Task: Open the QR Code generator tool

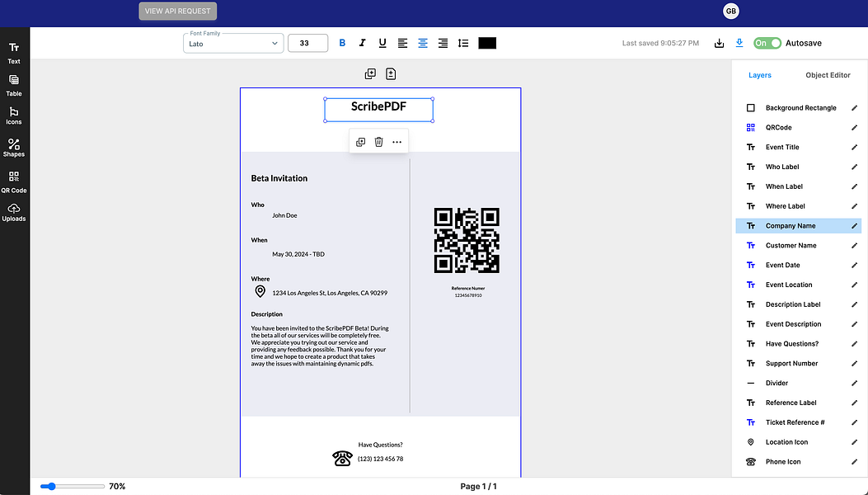Action: pyautogui.click(x=14, y=180)
